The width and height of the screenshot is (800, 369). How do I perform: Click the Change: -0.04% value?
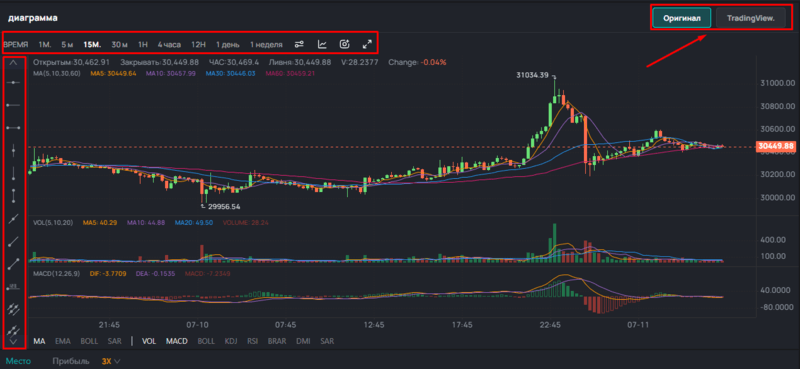pyautogui.click(x=417, y=62)
